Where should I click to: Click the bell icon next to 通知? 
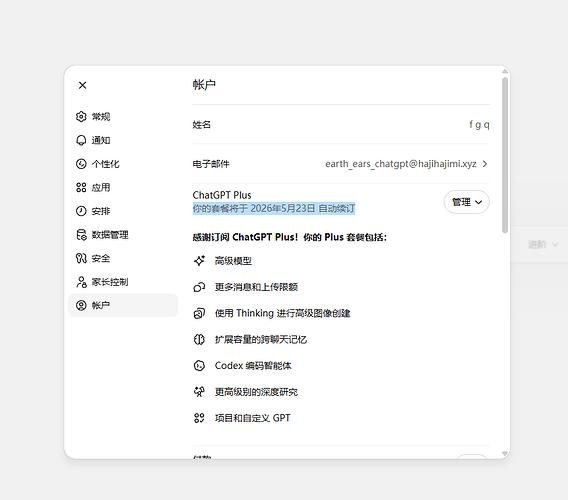[81, 140]
